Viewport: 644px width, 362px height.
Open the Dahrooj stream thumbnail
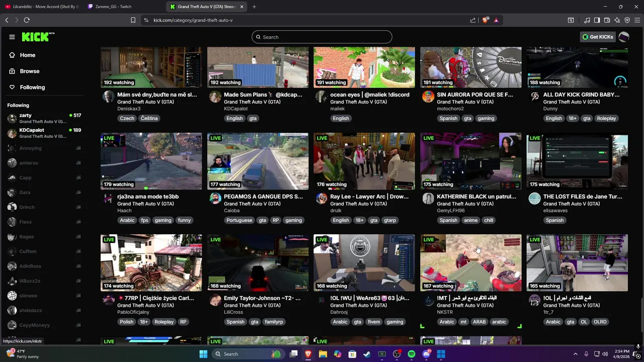coord(364,263)
